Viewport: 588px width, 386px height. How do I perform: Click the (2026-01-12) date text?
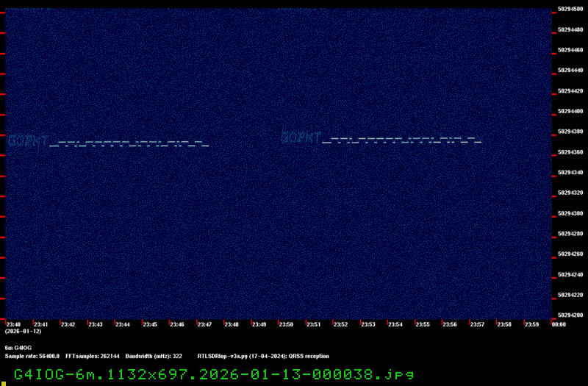(x=24, y=332)
